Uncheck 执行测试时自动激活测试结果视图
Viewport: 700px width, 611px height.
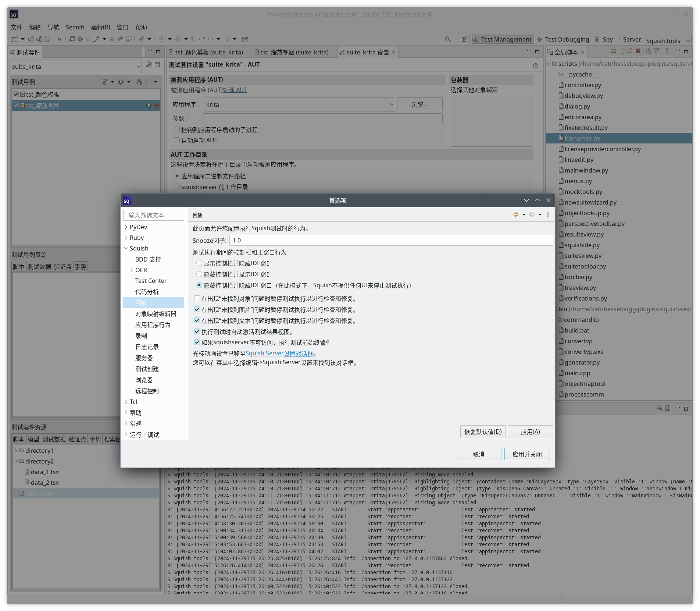coord(197,331)
